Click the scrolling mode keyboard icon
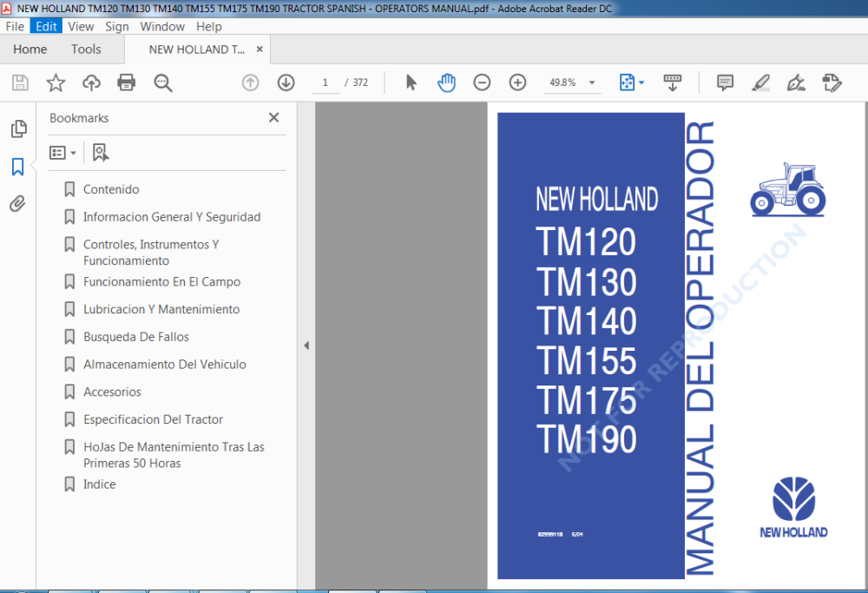 click(672, 82)
